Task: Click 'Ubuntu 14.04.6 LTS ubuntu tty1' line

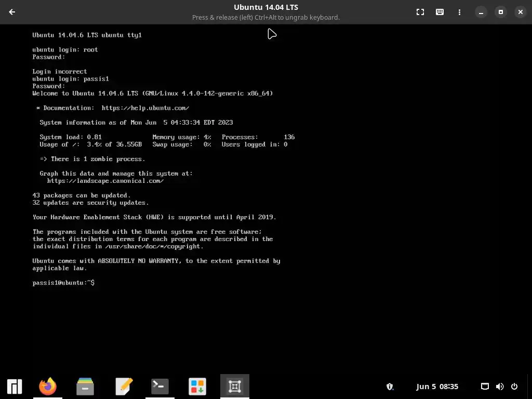Action: pyautogui.click(x=87, y=35)
